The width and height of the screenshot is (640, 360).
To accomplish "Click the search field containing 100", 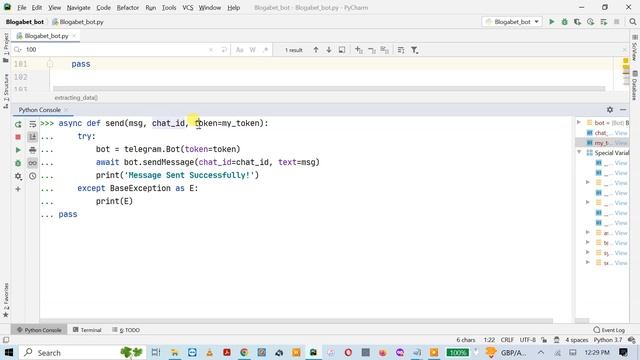I will tap(116, 50).
